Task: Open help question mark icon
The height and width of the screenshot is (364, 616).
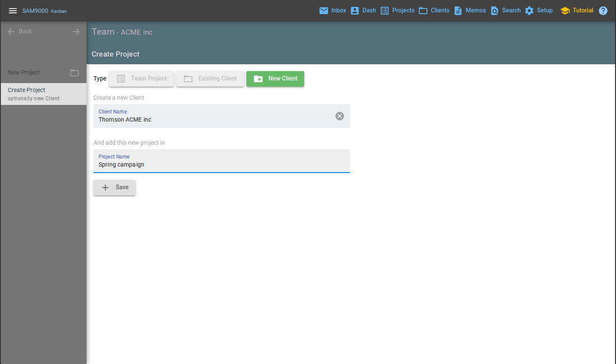Action: [603, 11]
